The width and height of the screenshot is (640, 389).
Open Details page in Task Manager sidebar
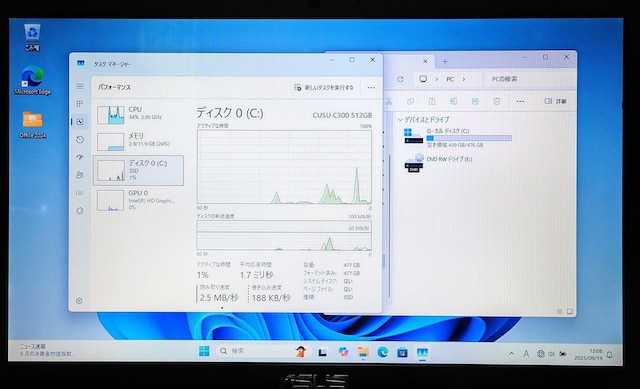point(80,193)
